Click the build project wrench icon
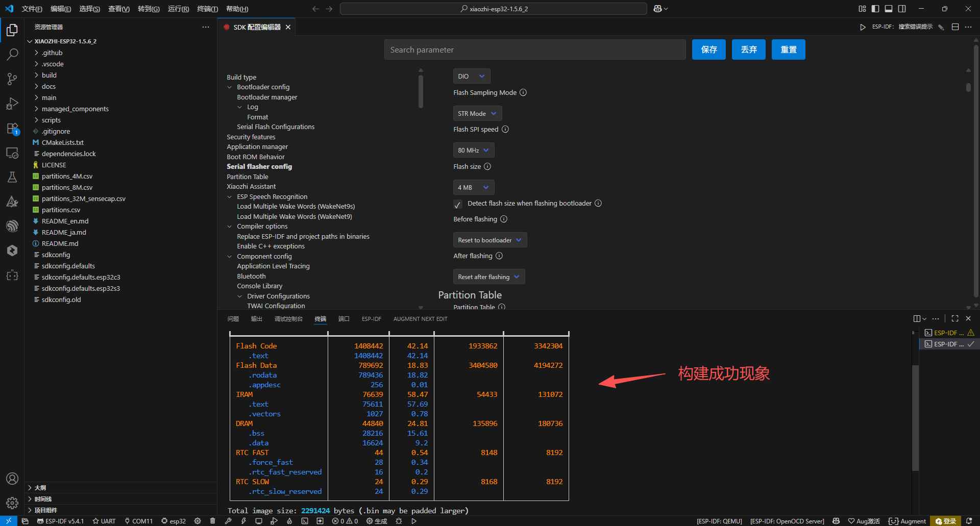The width and height of the screenshot is (980, 526). point(228,521)
